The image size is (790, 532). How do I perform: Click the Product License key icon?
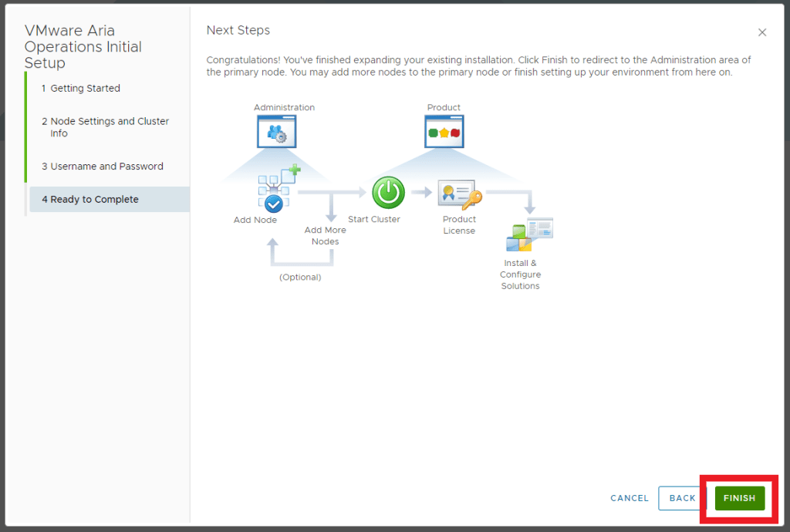[x=459, y=195]
